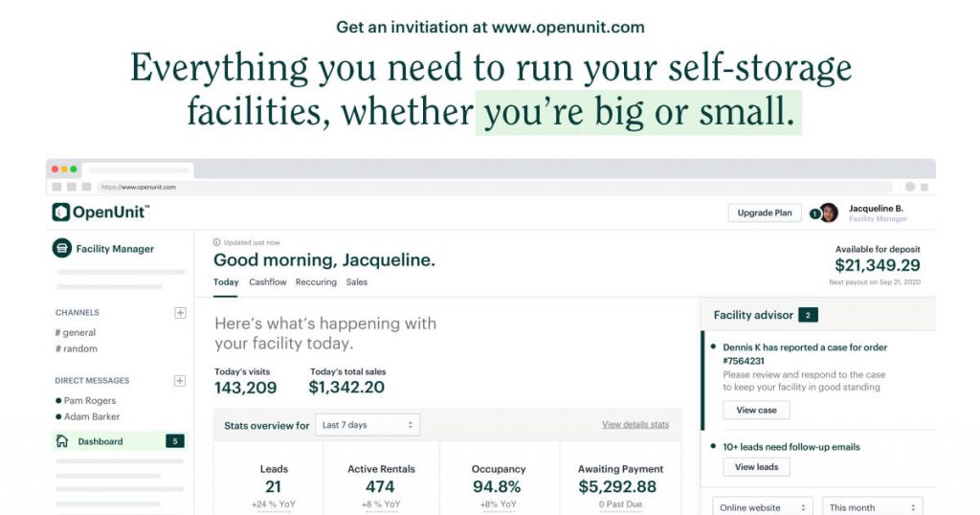Open Jacqueline B. profile avatar
The height and width of the screenshot is (515, 980).
pyautogui.click(x=829, y=213)
